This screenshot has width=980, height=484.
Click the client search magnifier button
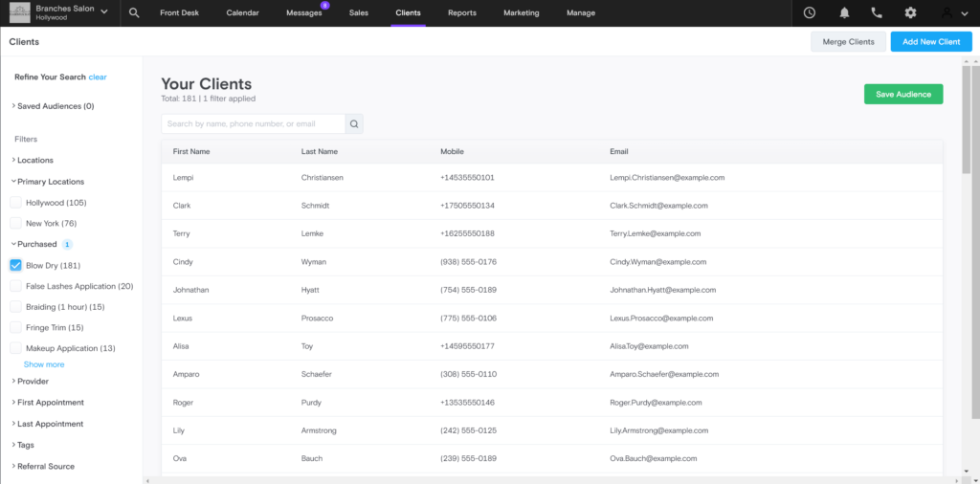tap(354, 123)
